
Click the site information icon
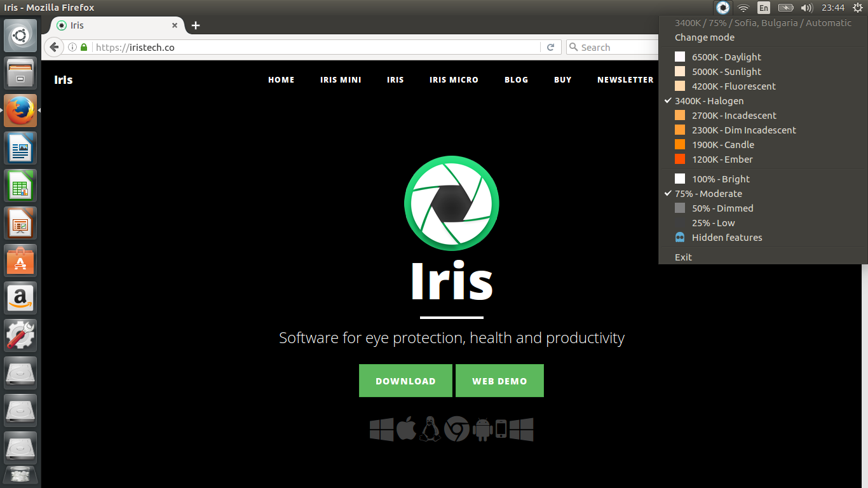pyautogui.click(x=72, y=47)
